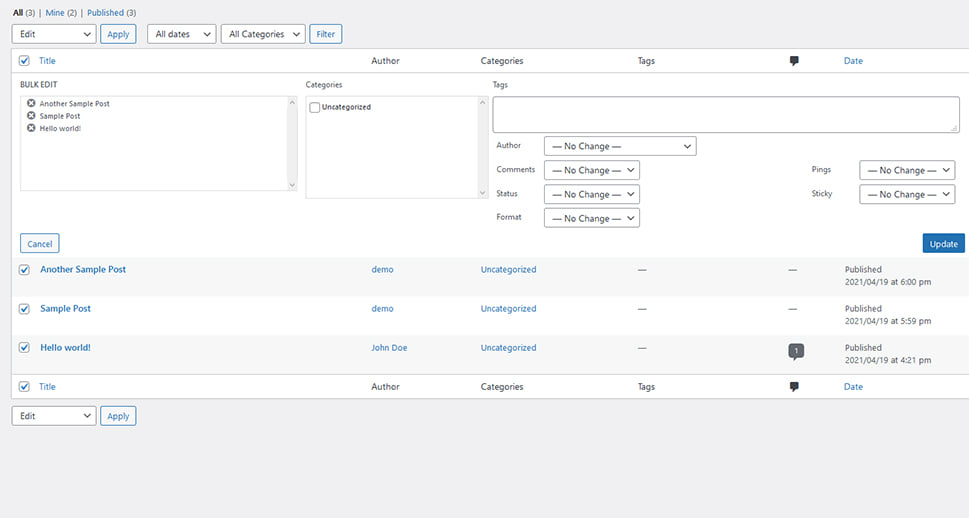Sort by Date in footer row

pos(853,387)
